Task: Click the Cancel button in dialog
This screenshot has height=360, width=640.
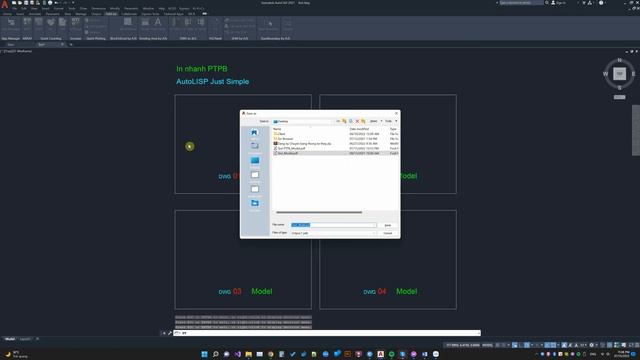Action: [387, 233]
